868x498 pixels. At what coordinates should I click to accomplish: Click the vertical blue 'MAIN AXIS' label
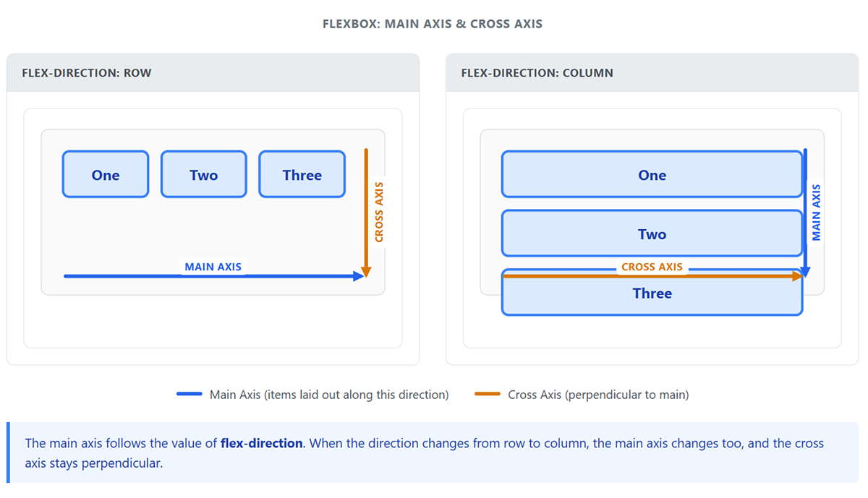(817, 212)
